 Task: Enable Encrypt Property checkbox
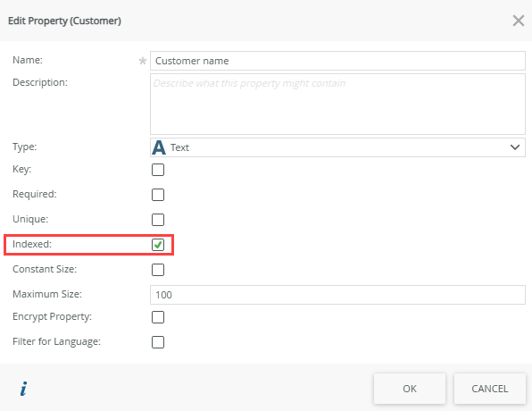coord(158,317)
